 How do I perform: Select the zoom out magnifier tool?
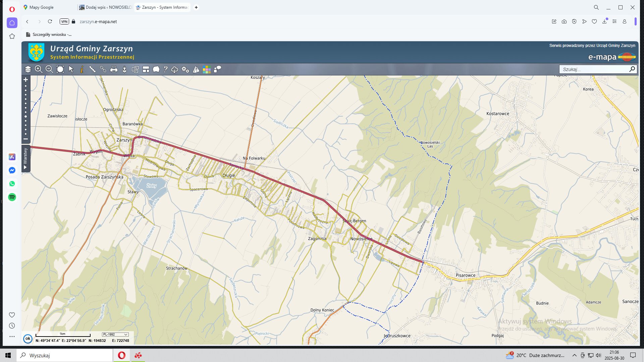[49, 69]
